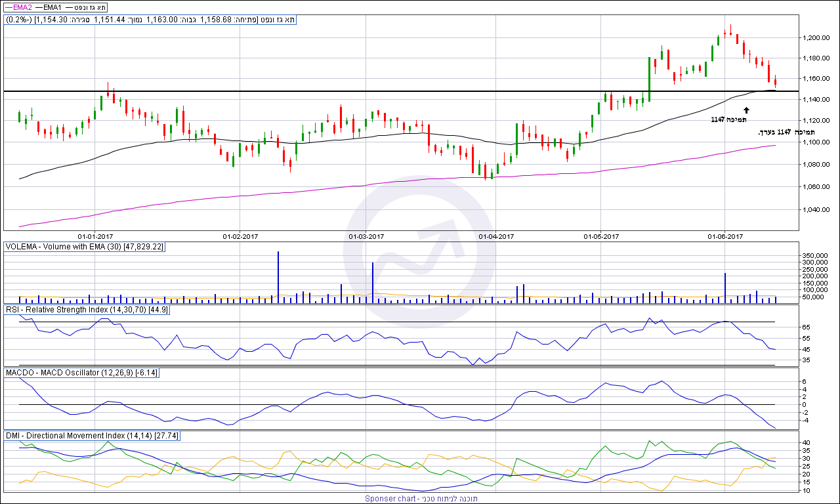The width and height of the screenshot is (840, 504).
Task: Click the Hebrew 1147 annotation beside the last candle
Action: [x=782, y=132]
